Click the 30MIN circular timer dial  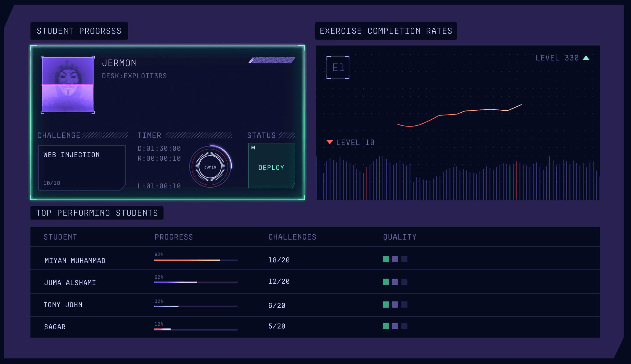coord(210,167)
